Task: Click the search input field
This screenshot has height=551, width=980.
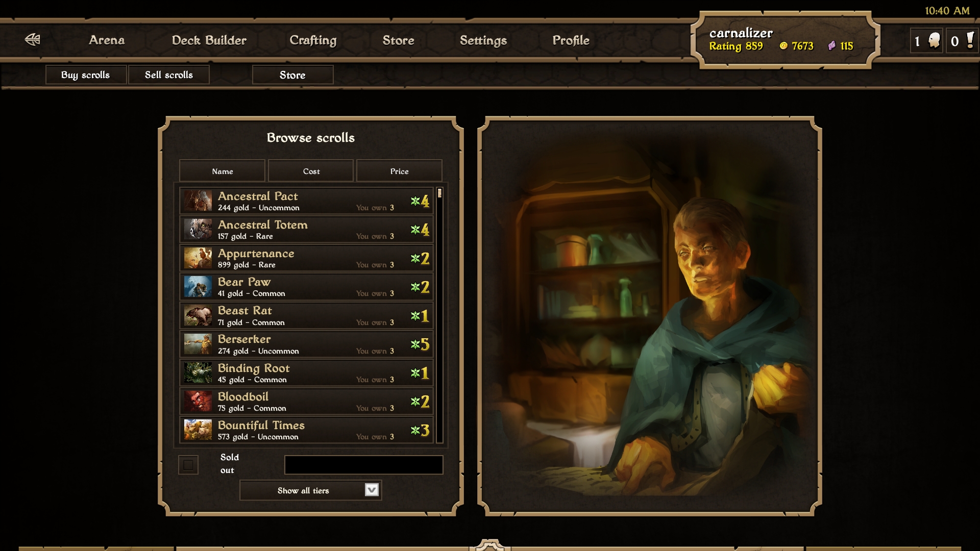Action: pyautogui.click(x=363, y=463)
